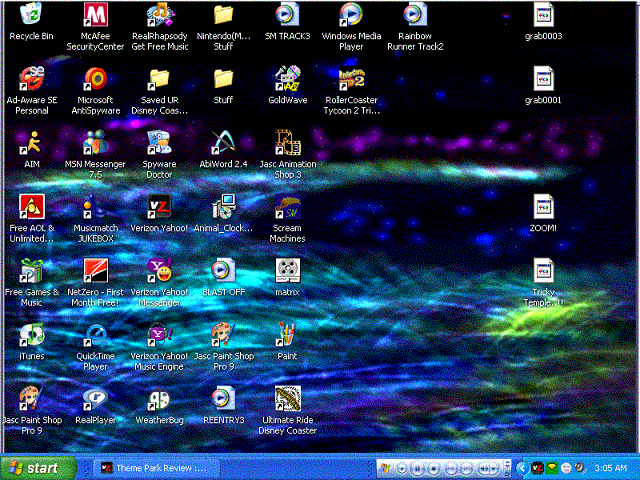Open the Verizon Yahoo! shortcut
The image size is (640, 480).
tap(160, 213)
